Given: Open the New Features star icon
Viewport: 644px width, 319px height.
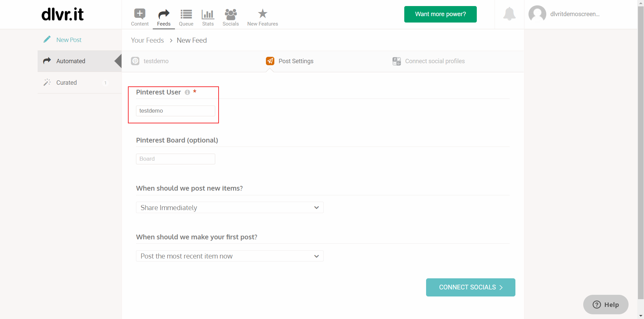Looking at the screenshot, I should tap(263, 14).
